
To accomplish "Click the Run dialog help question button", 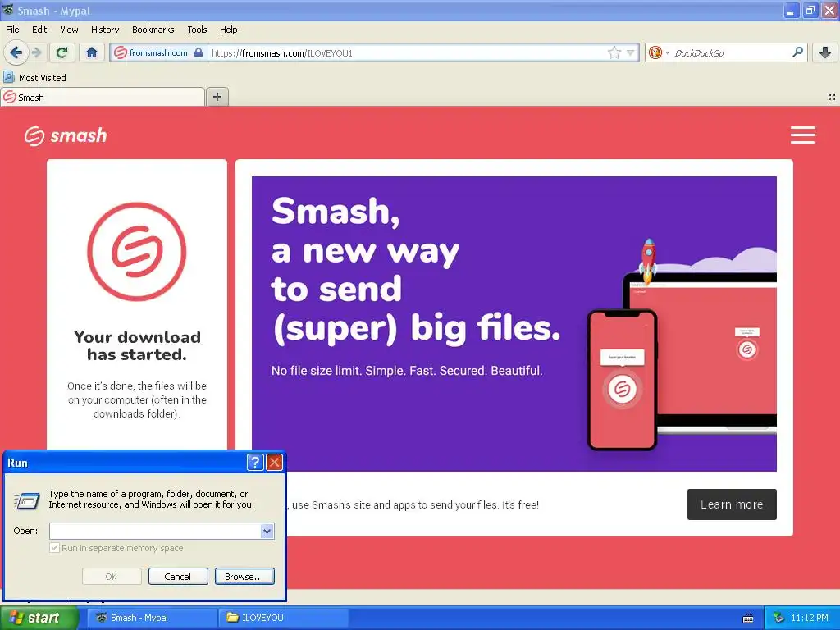I will click(x=255, y=463).
